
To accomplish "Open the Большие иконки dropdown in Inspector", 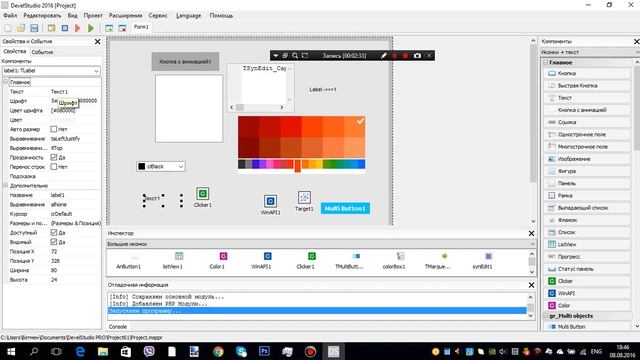I will (531, 244).
